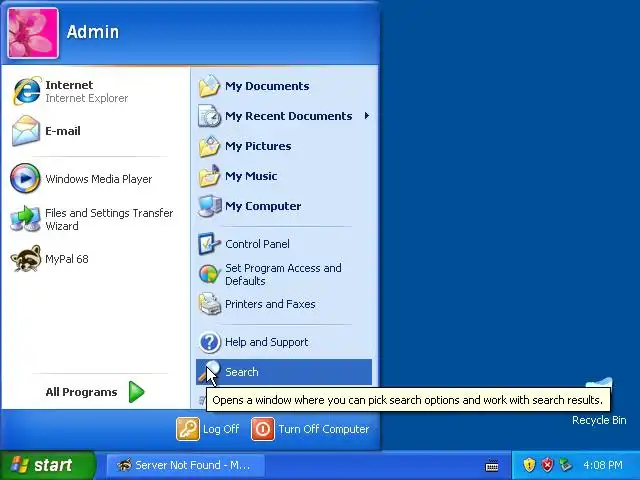Open My Computer icon
Screen dimensions: 640x480
(x=209, y=206)
